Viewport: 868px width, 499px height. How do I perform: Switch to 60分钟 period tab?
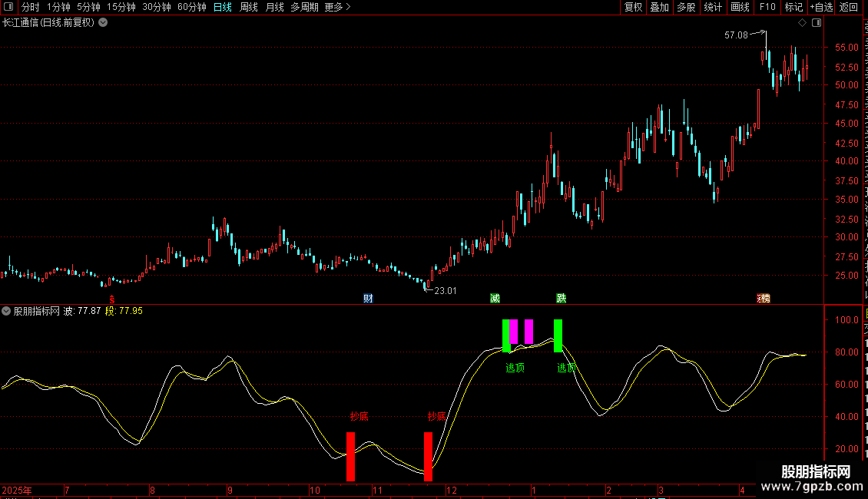pos(191,7)
